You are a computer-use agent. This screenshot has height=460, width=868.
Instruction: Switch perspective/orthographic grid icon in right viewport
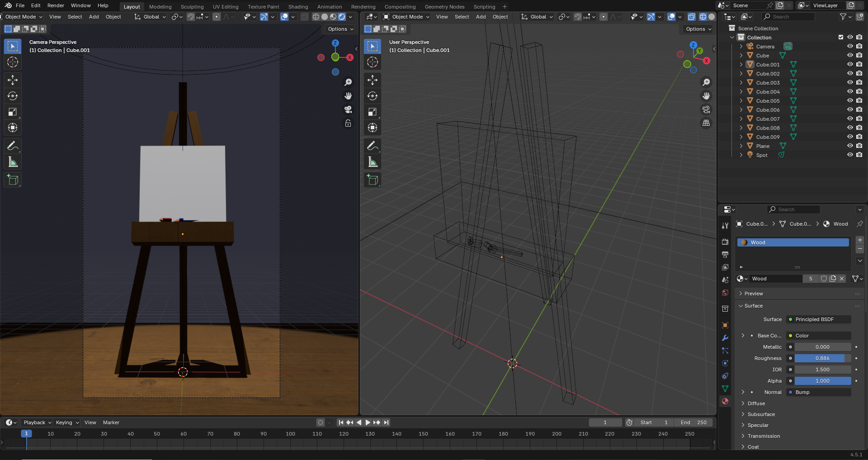pyautogui.click(x=706, y=123)
